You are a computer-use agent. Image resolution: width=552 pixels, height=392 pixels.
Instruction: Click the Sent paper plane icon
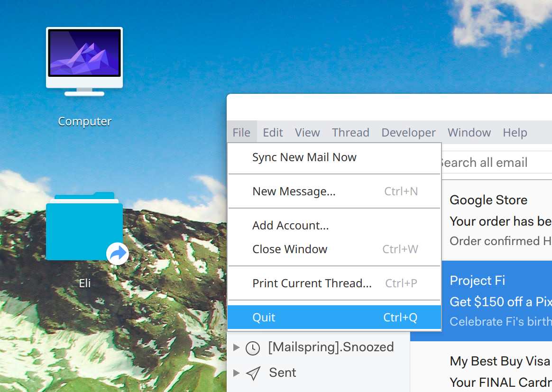253,373
